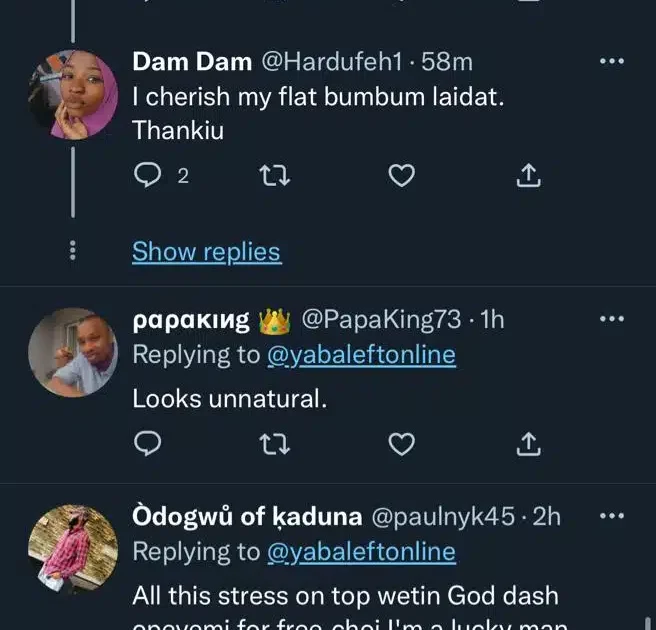Open @yabaleftonline link in PapaKing's reply
Screen dimensions: 656x630
(x=360, y=354)
